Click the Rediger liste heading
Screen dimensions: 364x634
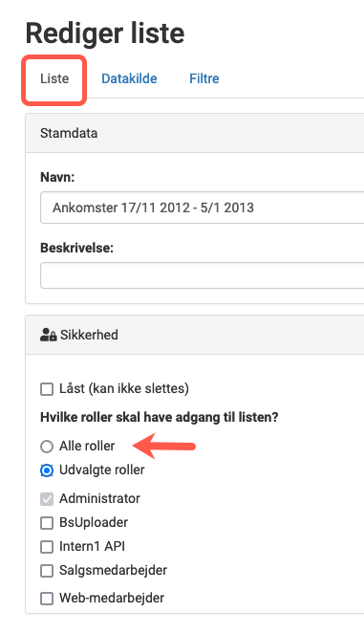coord(105,33)
